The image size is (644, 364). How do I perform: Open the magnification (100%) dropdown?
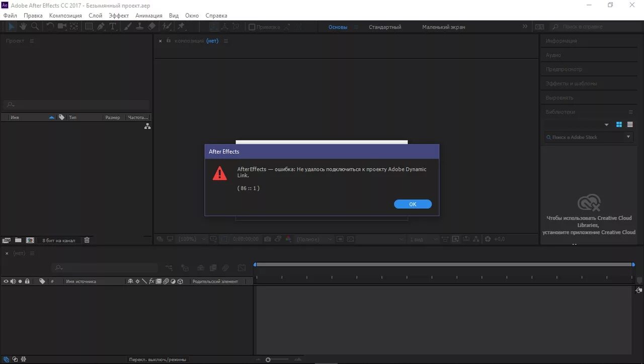tap(193, 239)
